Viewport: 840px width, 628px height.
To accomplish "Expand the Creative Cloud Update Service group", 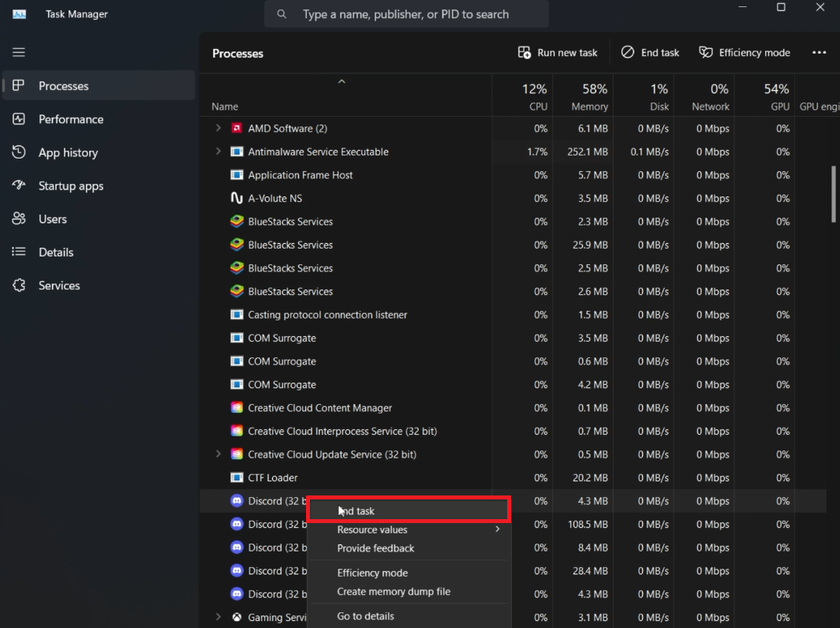I will (x=218, y=454).
